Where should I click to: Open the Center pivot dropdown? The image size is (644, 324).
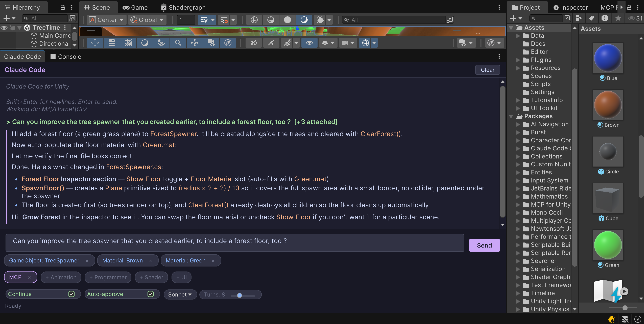(x=107, y=20)
